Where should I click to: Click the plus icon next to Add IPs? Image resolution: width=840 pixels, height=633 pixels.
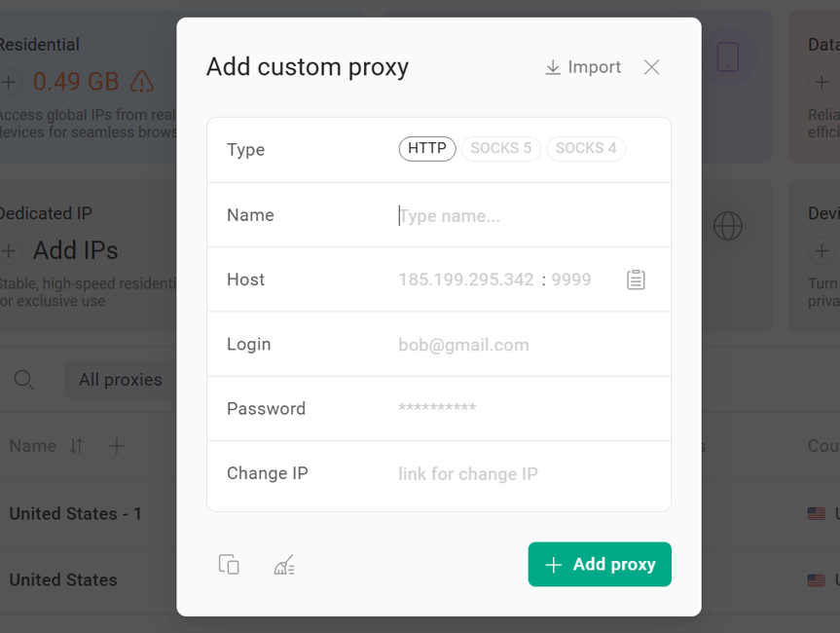pyautogui.click(x=9, y=251)
